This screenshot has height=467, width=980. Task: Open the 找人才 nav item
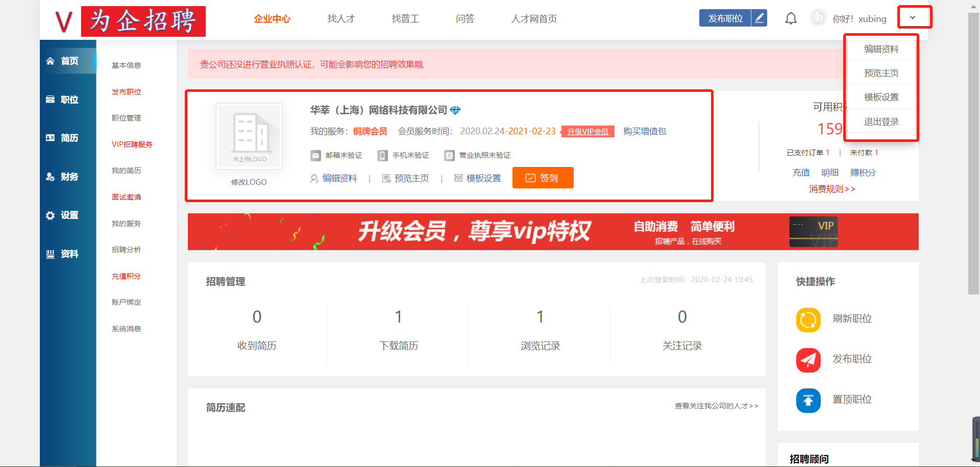click(341, 19)
